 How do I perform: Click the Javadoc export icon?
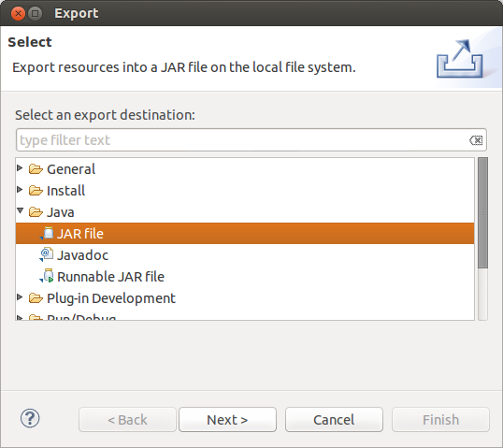(47, 254)
